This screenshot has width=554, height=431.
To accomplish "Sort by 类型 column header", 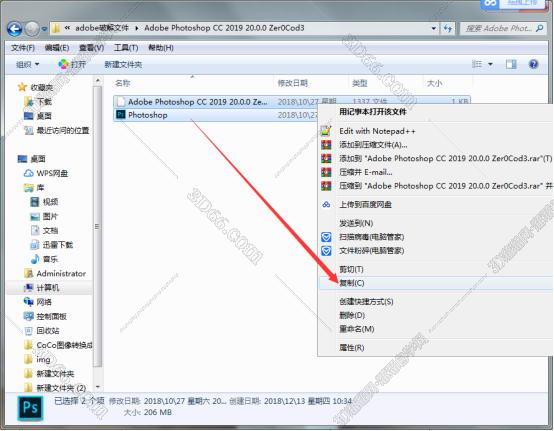I will pos(360,83).
